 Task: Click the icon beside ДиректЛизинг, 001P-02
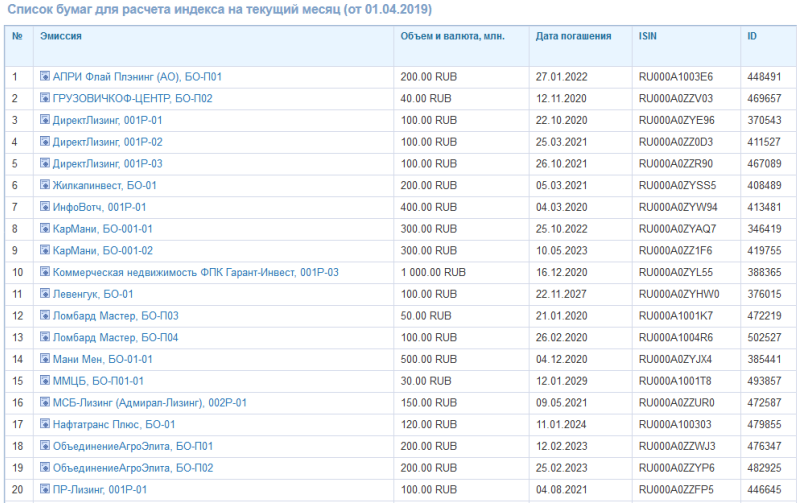[45, 141]
